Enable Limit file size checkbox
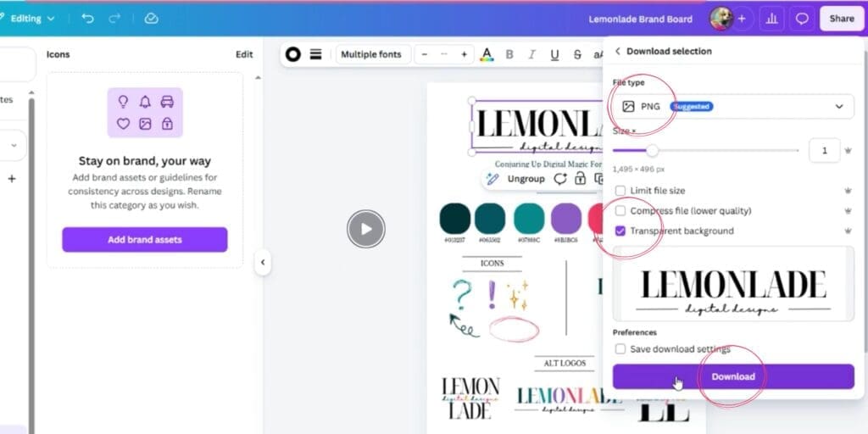Image resolution: width=868 pixels, height=434 pixels. point(620,191)
